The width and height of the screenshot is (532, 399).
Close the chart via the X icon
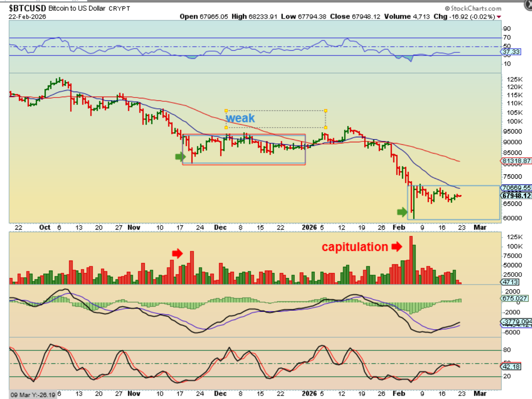tap(528, 5)
